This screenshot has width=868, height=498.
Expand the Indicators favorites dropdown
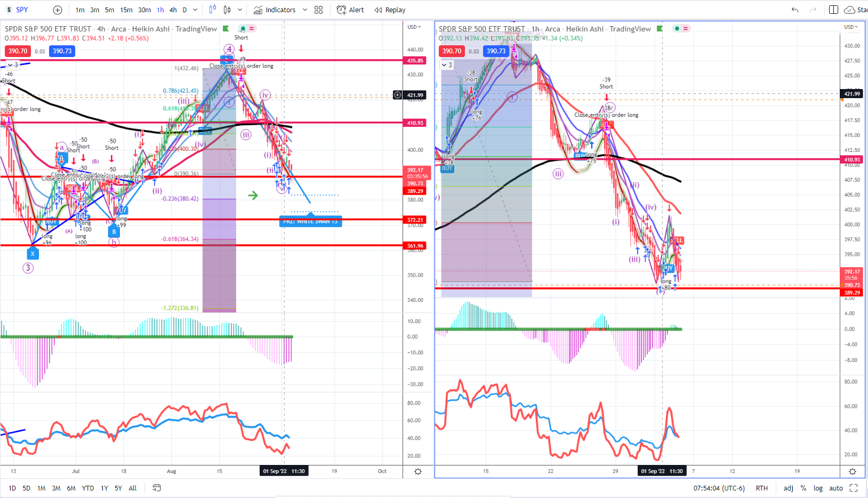[305, 10]
